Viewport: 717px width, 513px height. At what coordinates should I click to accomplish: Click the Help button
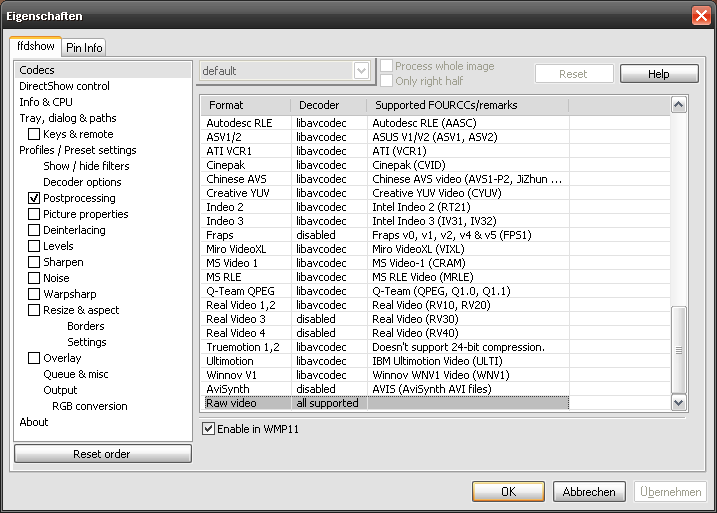(659, 74)
